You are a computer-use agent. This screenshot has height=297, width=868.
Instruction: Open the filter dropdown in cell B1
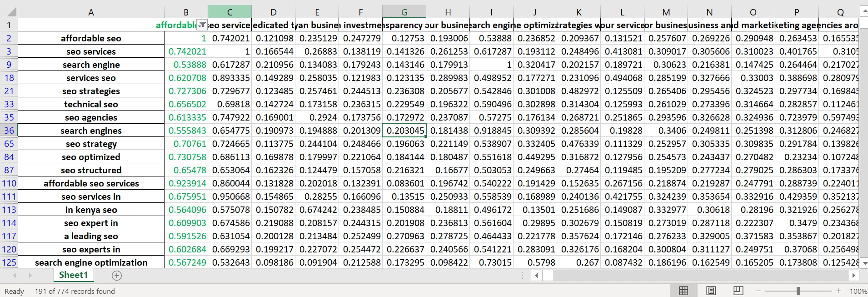coord(202,25)
